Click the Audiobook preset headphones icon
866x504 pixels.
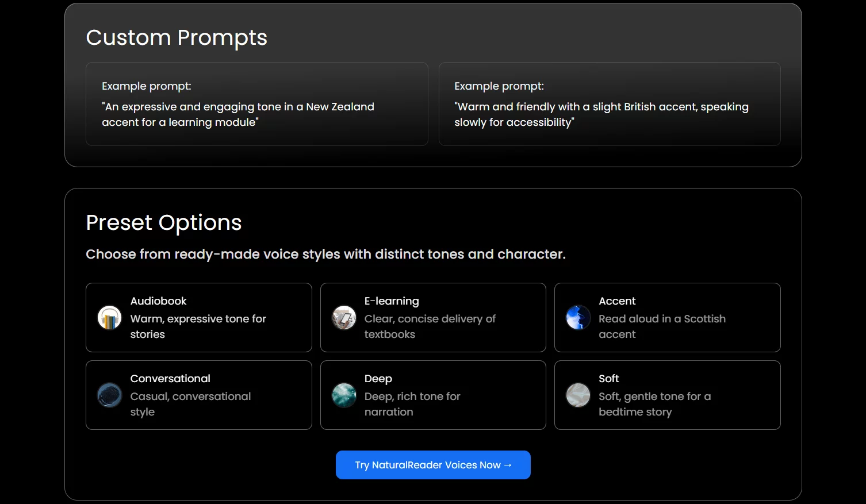coord(109,318)
